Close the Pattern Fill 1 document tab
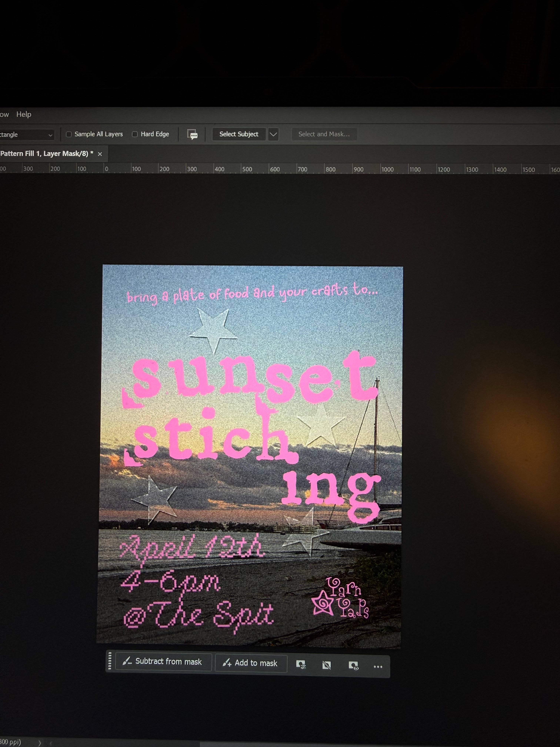The width and height of the screenshot is (560, 747). tap(100, 154)
